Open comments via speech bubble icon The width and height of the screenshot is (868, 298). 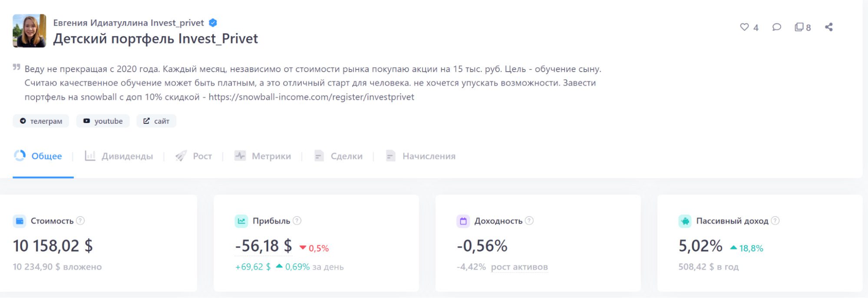(777, 27)
